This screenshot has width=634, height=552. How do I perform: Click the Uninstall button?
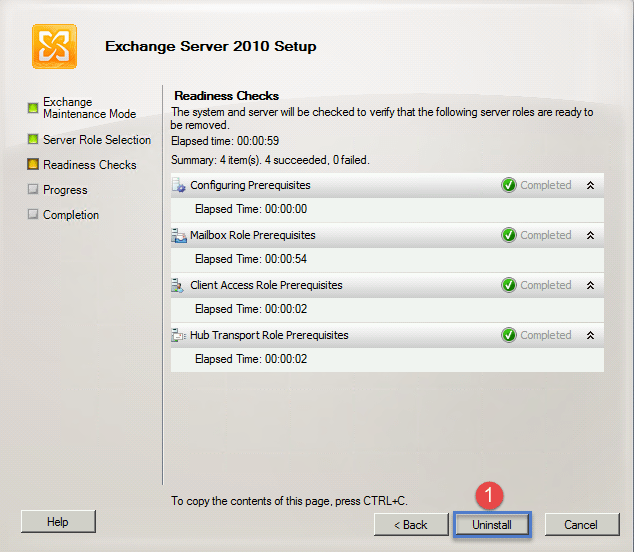[x=492, y=525]
